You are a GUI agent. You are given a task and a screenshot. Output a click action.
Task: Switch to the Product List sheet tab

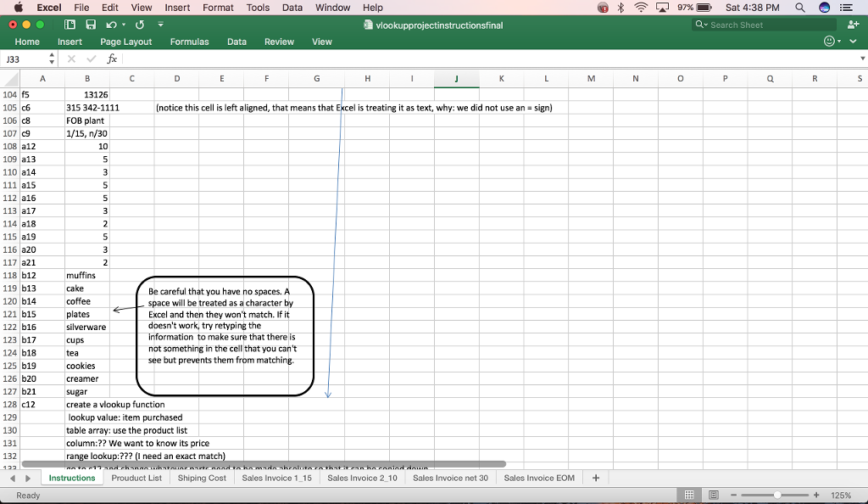(136, 478)
